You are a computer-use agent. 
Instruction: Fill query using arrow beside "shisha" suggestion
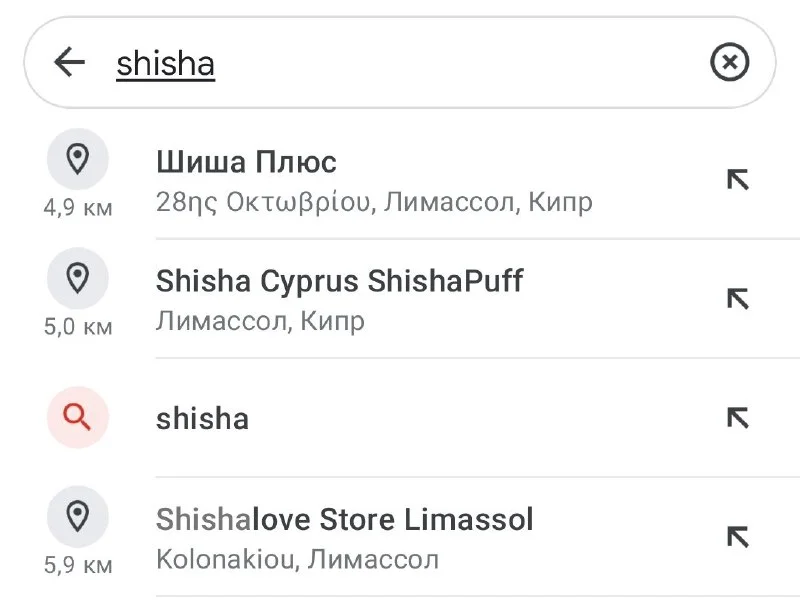coord(737,418)
